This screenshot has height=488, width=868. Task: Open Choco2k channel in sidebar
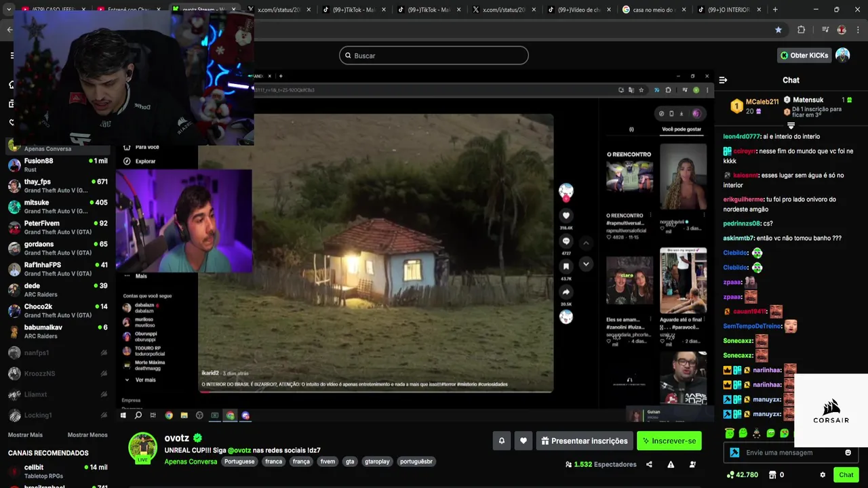click(x=58, y=310)
